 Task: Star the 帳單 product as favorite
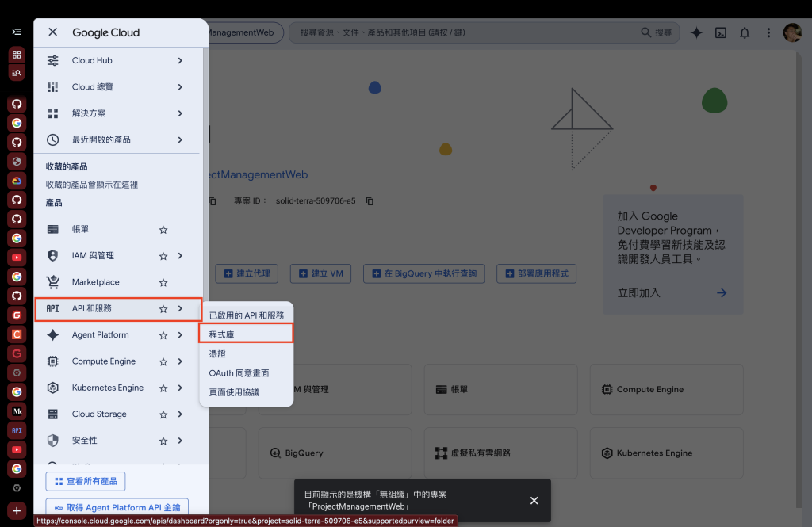(163, 230)
